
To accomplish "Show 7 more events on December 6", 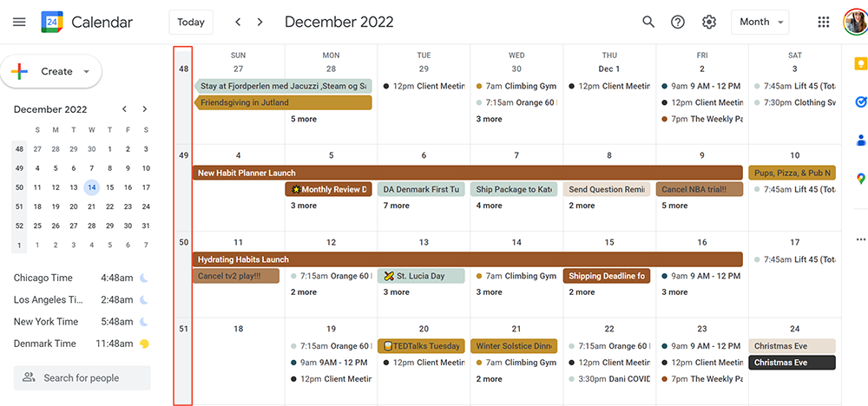I will [399, 206].
